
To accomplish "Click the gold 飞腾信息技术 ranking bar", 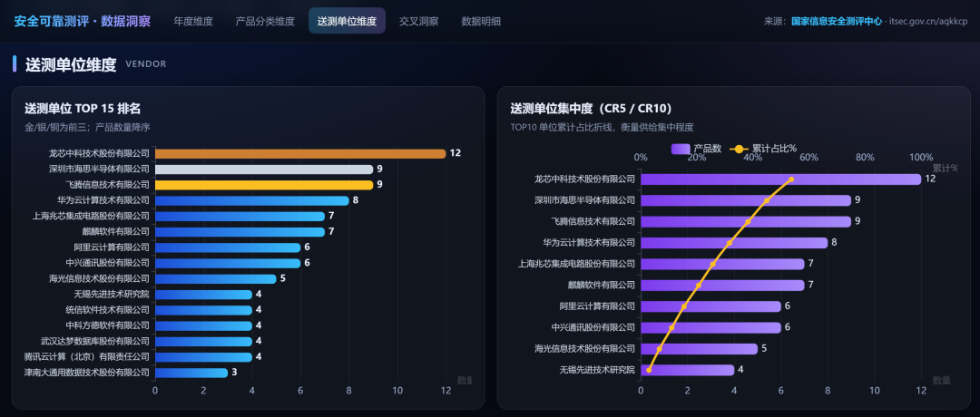I will [264, 185].
